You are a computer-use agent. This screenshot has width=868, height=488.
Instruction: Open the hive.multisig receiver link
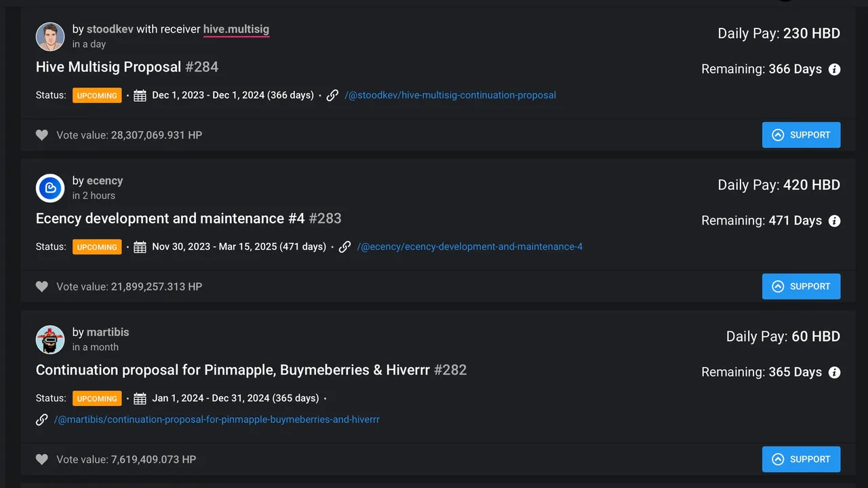[236, 29]
